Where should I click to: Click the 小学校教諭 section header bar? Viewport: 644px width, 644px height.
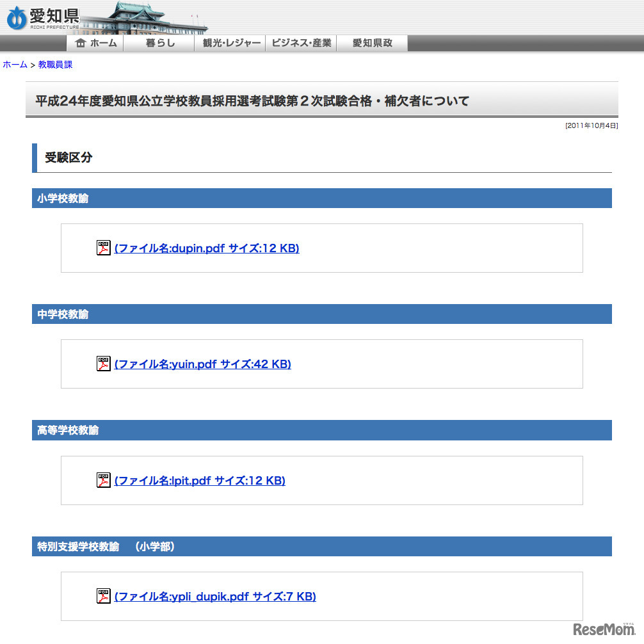pos(322,198)
